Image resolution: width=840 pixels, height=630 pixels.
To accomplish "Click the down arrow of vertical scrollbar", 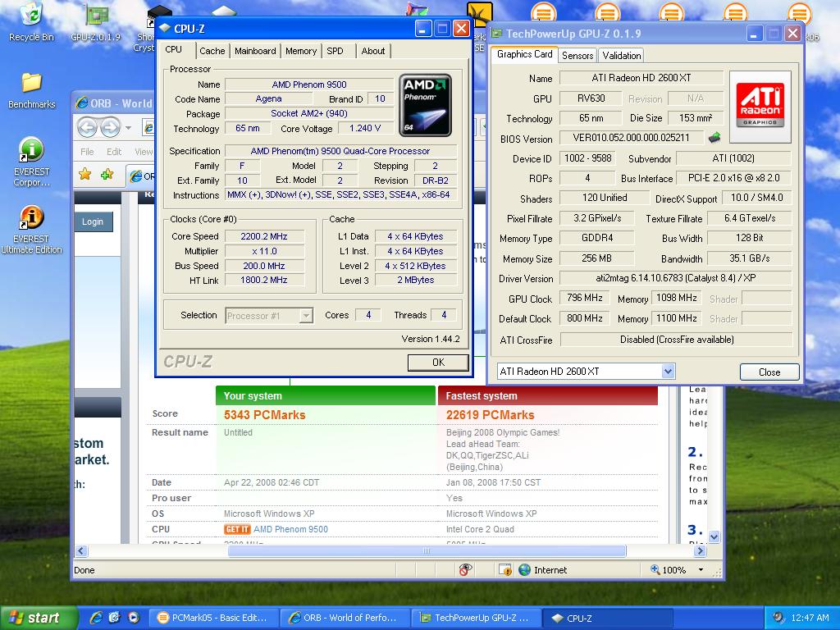I will tap(714, 536).
